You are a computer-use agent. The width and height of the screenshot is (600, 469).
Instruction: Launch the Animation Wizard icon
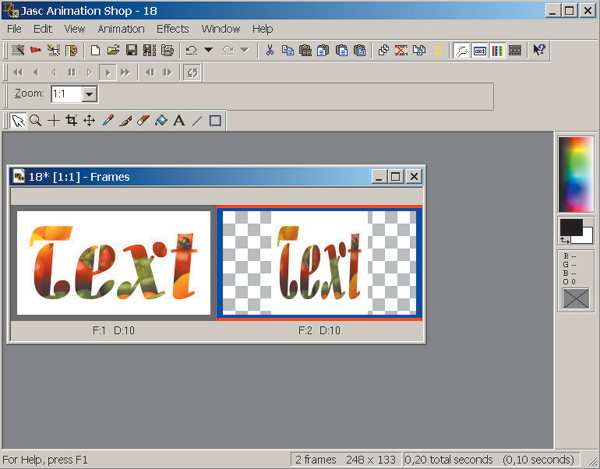tap(18, 50)
